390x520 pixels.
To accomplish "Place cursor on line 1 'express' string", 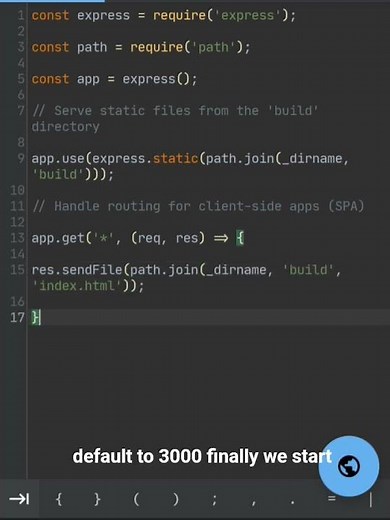I will coord(247,15).
